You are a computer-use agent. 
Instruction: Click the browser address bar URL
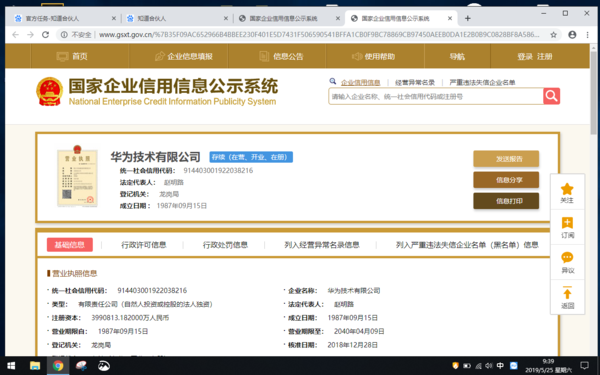pos(319,35)
